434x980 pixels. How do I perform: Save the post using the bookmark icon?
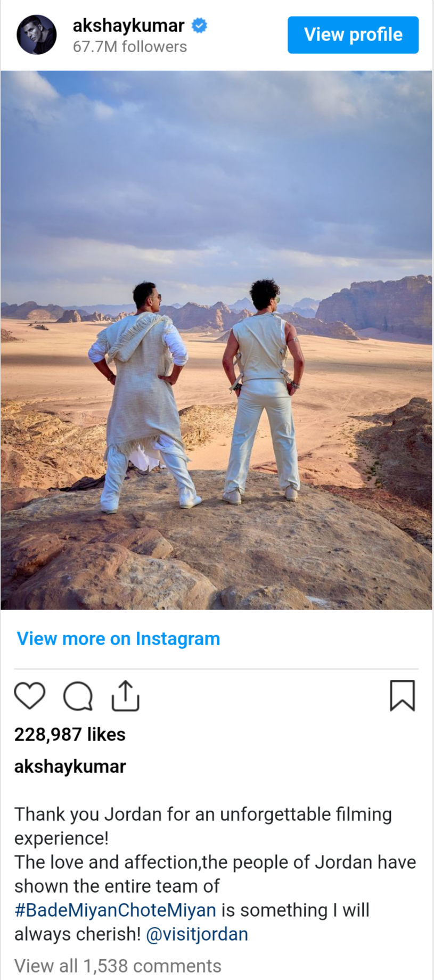(x=402, y=695)
